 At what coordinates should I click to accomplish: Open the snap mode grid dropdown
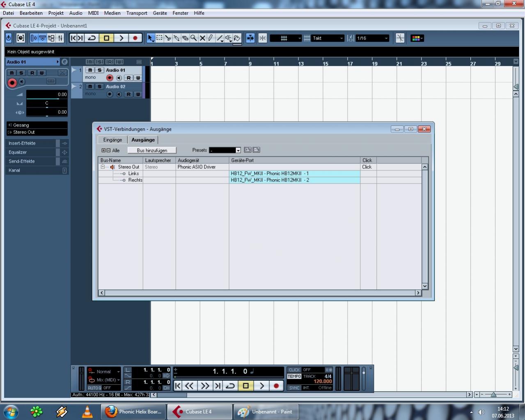click(x=286, y=38)
